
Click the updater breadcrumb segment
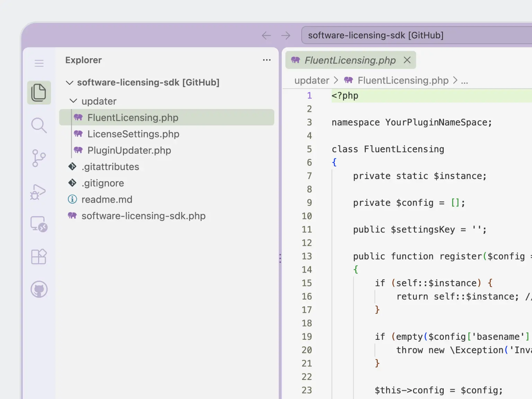pyautogui.click(x=312, y=80)
